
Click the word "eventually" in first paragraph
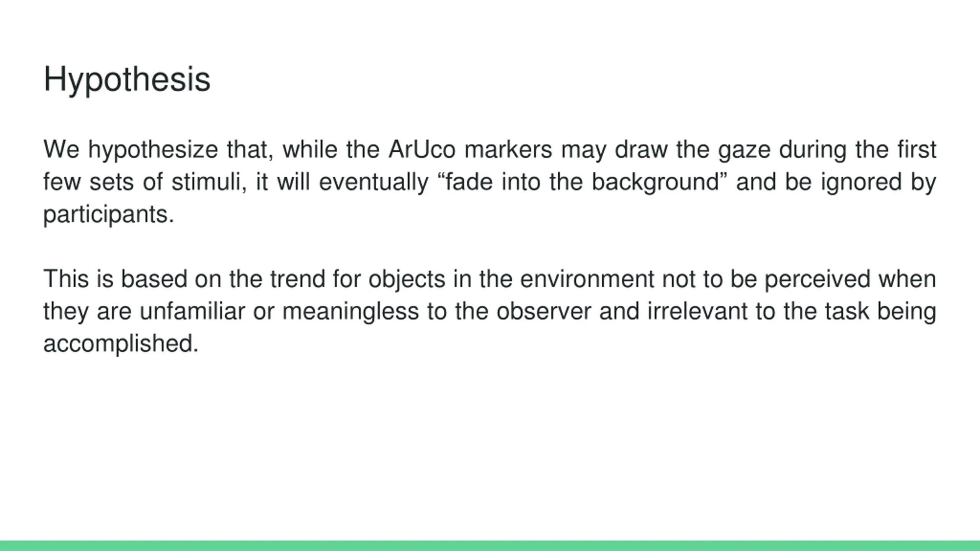[374, 182]
